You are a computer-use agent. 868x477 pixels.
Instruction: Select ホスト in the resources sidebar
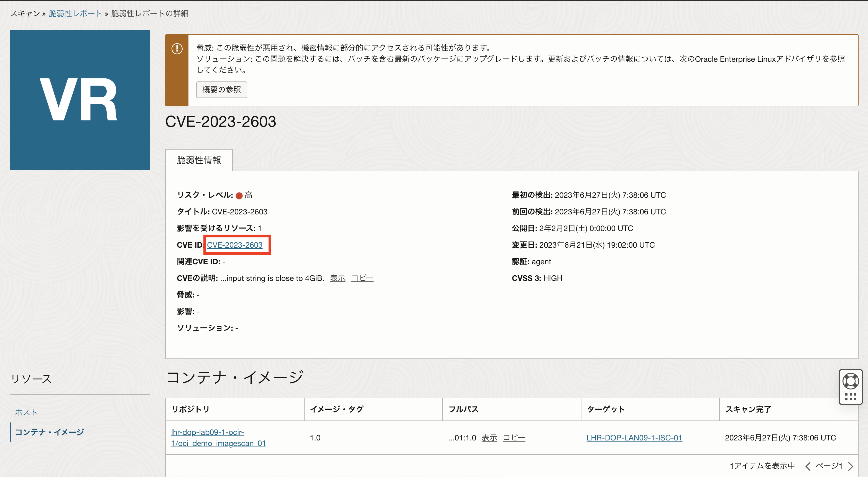pyautogui.click(x=26, y=412)
